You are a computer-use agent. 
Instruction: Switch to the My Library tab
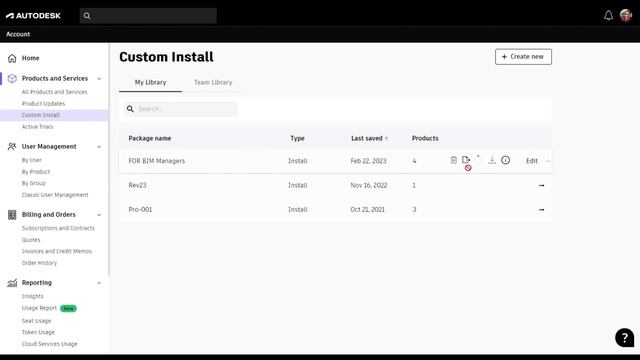click(x=150, y=82)
